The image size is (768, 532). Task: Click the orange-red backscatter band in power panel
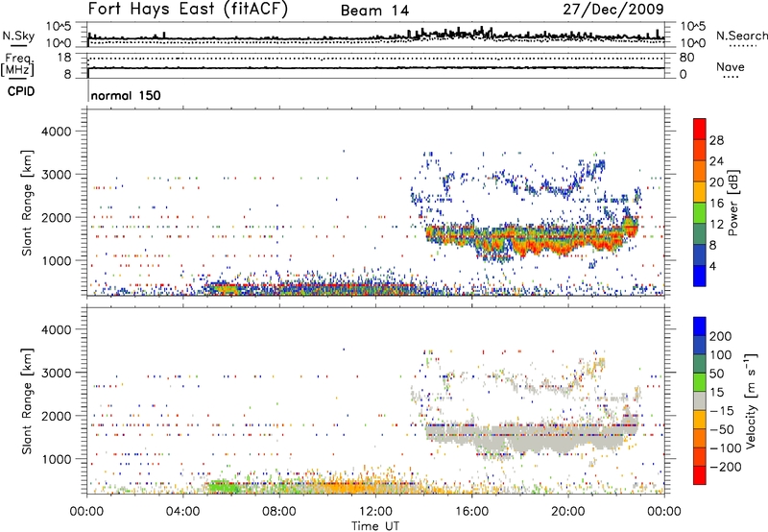[x=534, y=239]
